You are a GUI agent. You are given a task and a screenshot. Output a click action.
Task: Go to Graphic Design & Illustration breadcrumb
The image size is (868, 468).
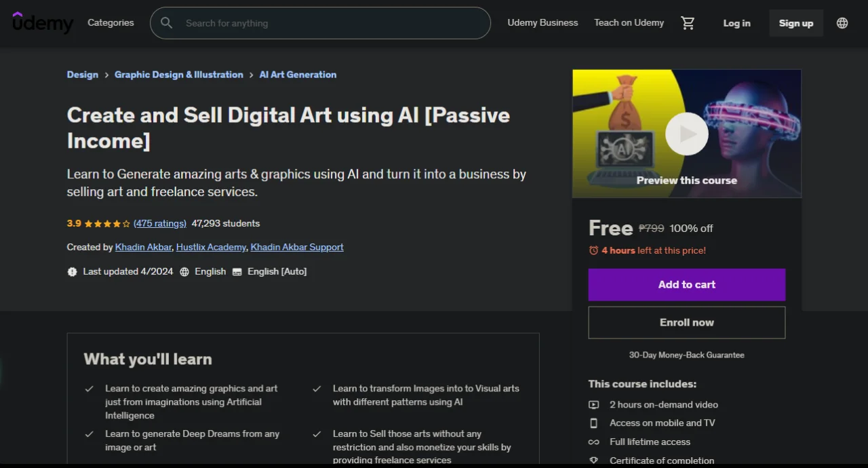[179, 75]
